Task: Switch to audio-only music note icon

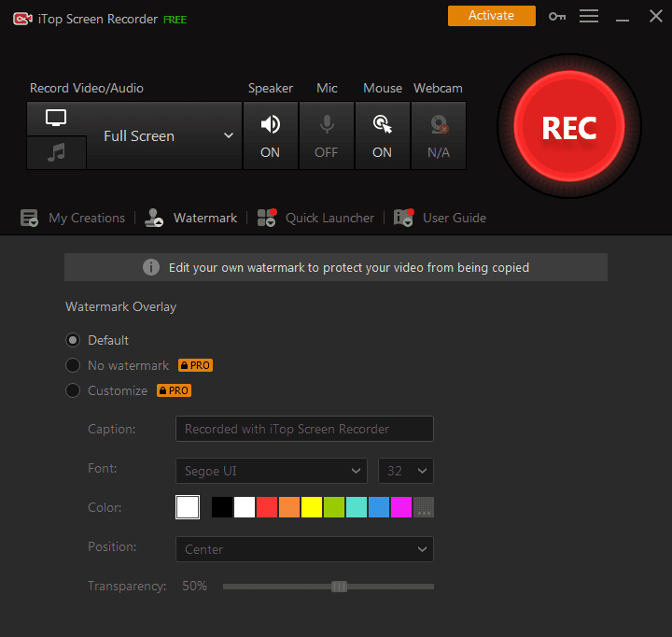Action: tap(56, 152)
